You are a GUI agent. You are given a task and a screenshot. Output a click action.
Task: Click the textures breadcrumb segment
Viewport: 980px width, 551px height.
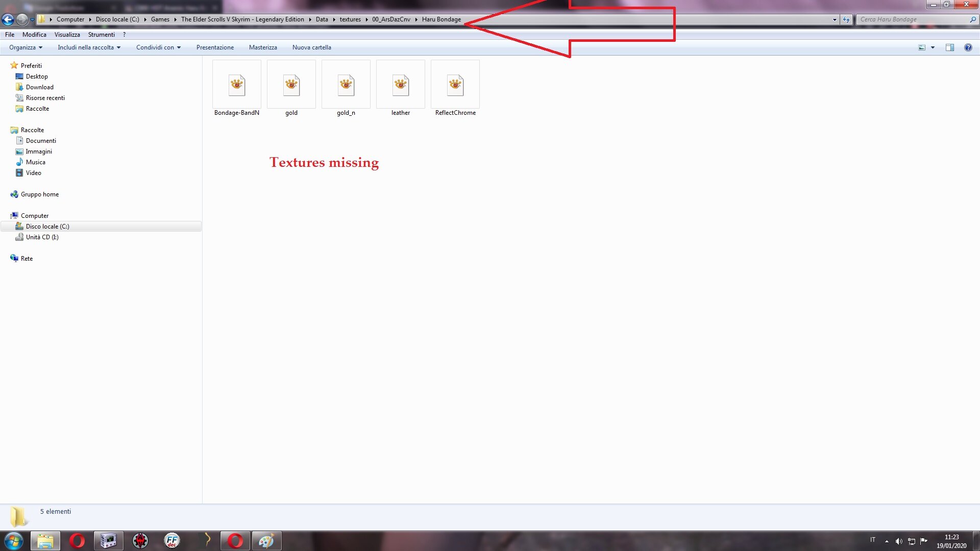[x=350, y=19]
